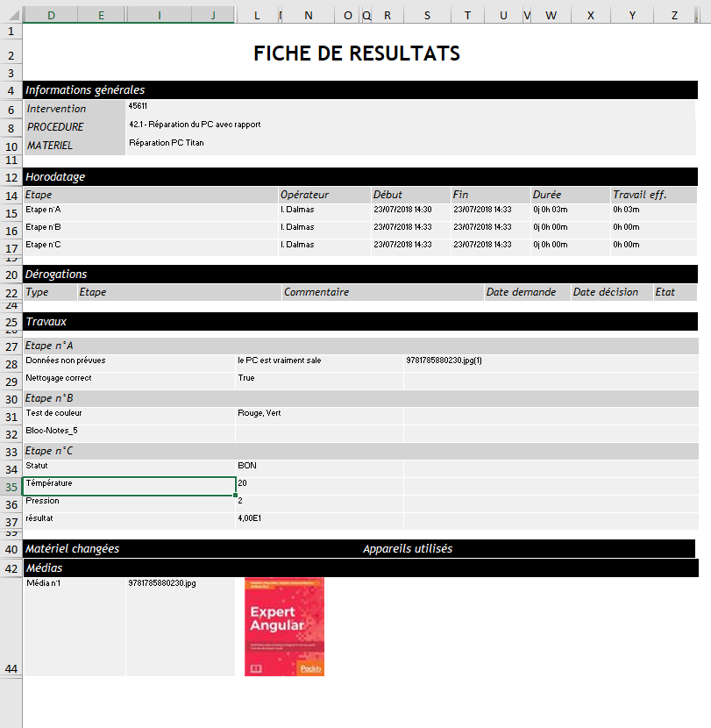Select the 'Etape n°C' subheading under Travaux
Viewport: 711px width, 728px height.
tap(360, 452)
